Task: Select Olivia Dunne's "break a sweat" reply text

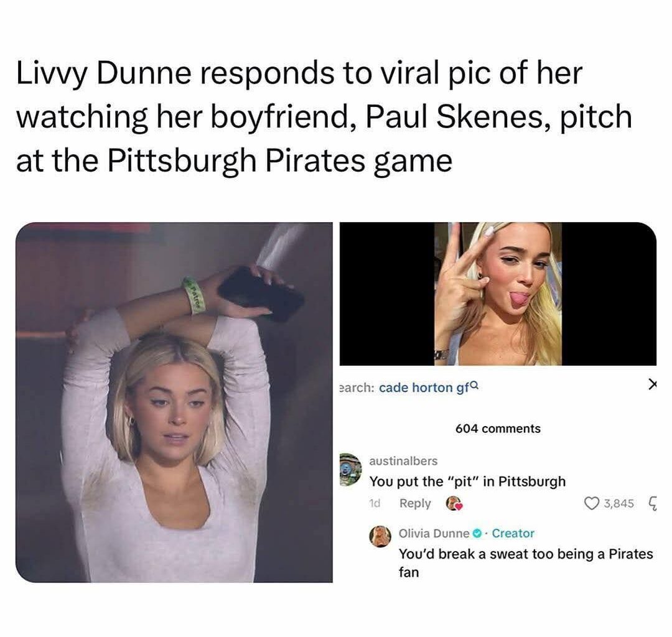Action: (x=526, y=563)
